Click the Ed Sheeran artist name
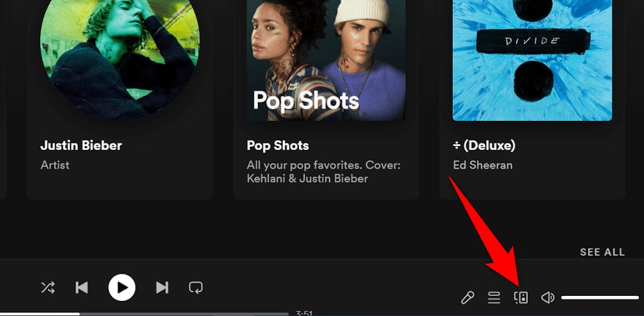 (x=482, y=165)
